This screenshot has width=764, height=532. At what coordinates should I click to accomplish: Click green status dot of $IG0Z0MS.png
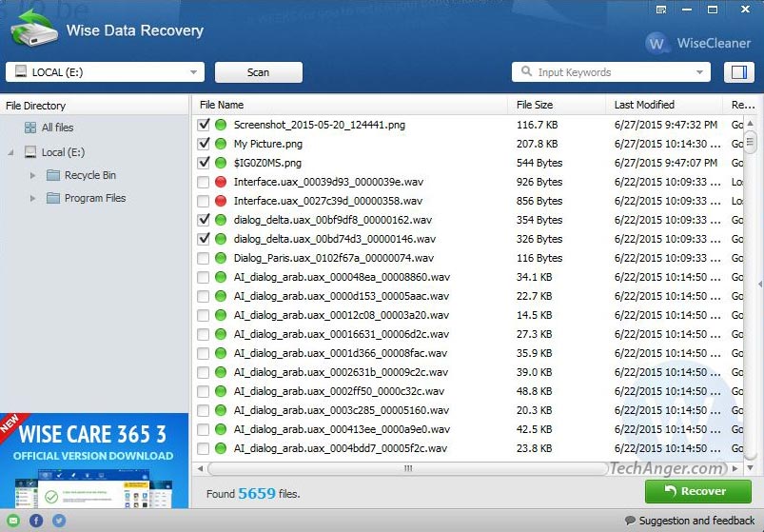(221, 163)
